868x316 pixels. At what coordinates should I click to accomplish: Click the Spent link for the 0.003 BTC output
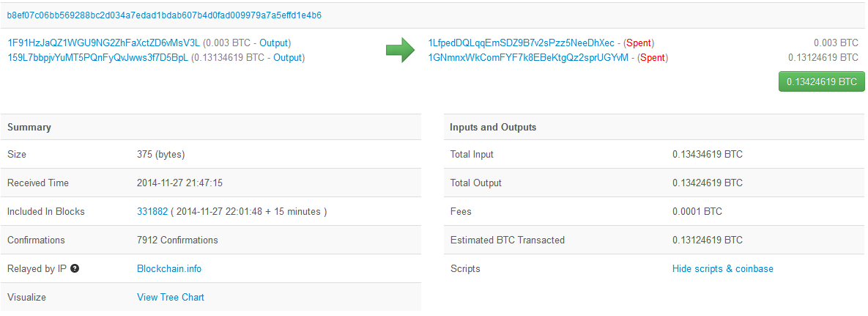[639, 43]
